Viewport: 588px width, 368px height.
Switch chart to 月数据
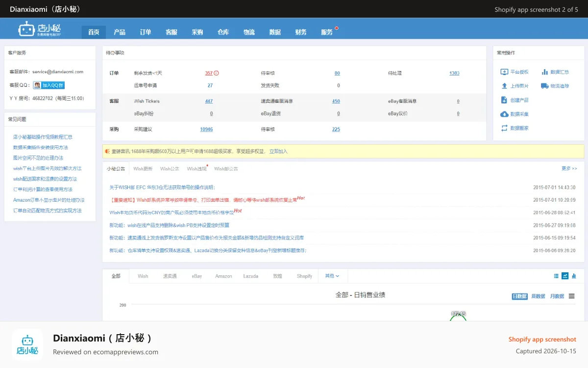coord(557,296)
